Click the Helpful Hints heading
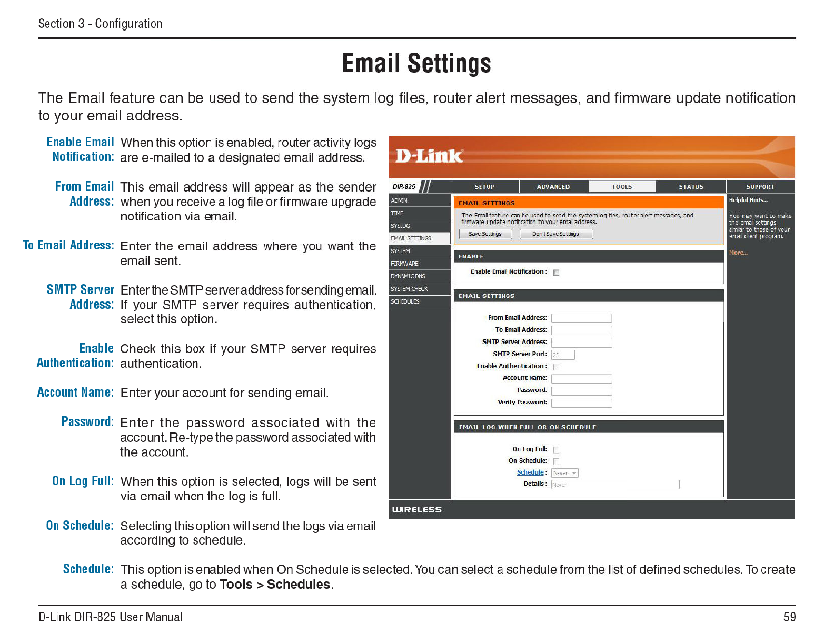Viewport: 834px width, 644px height. (748, 200)
